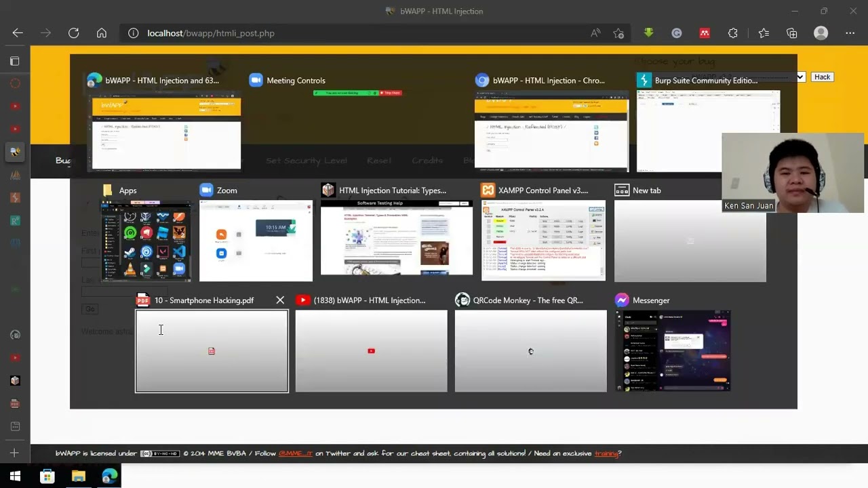Open File Explorer from taskbar
Image resolution: width=868 pixels, height=488 pixels.
pyautogui.click(x=78, y=476)
